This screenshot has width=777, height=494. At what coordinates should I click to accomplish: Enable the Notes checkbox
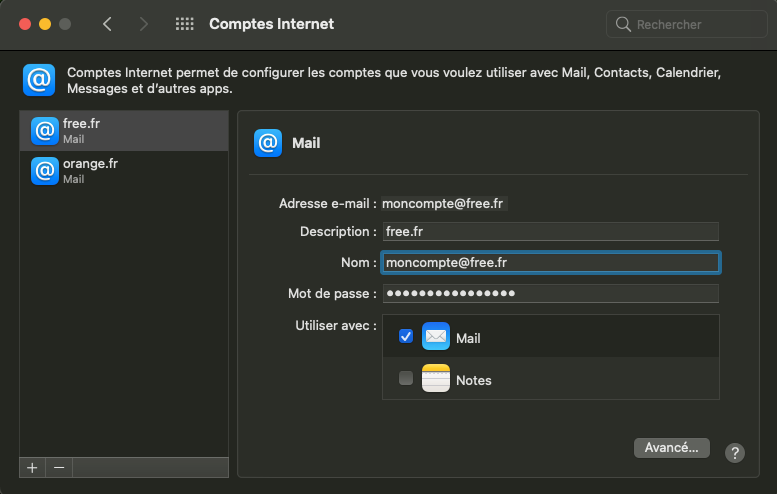click(406, 379)
